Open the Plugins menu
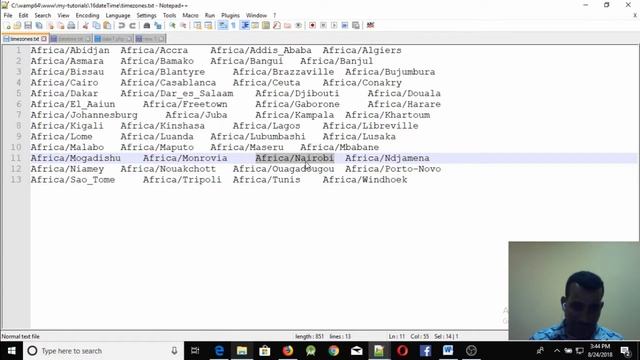 click(230, 16)
